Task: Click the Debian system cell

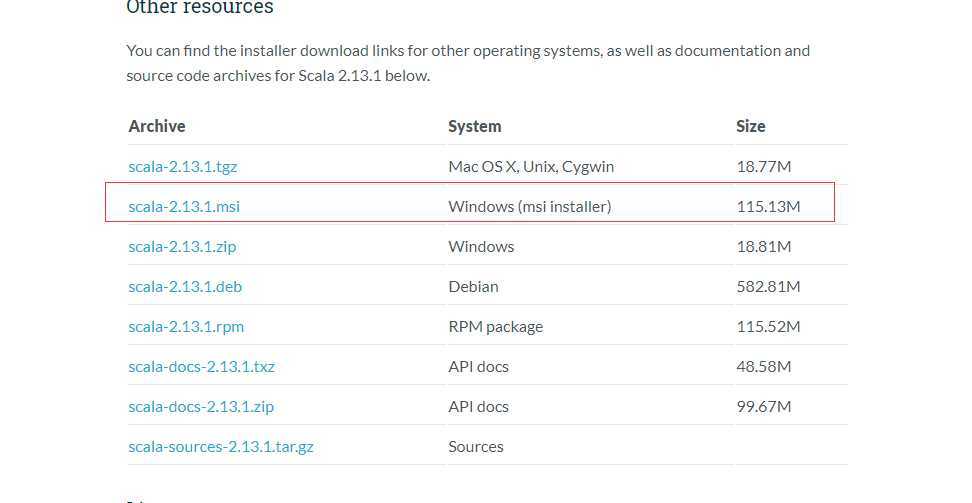Action: pyautogui.click(x=473, y=287)
